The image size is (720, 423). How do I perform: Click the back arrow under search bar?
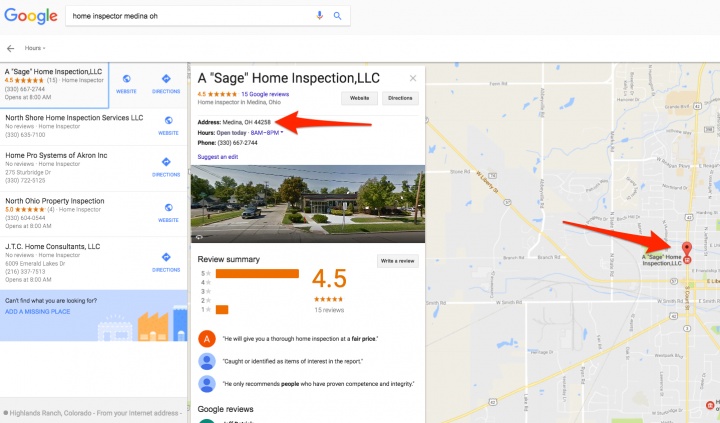click(11, 48)
